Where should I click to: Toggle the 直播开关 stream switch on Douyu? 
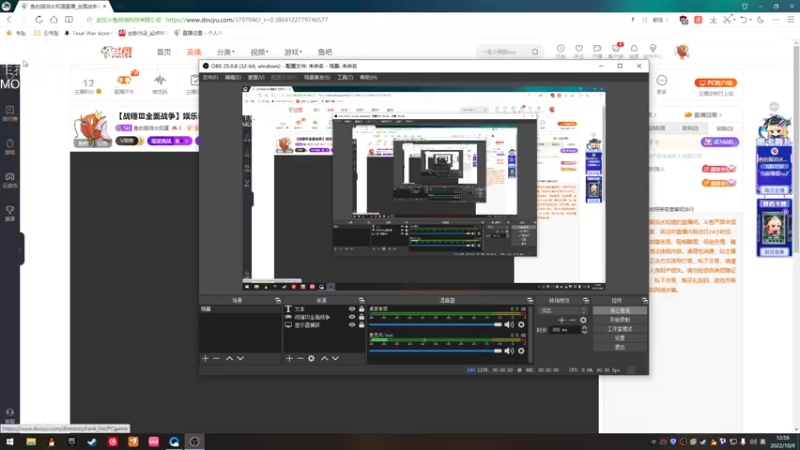pyautogui.click(x=124, y=83)
